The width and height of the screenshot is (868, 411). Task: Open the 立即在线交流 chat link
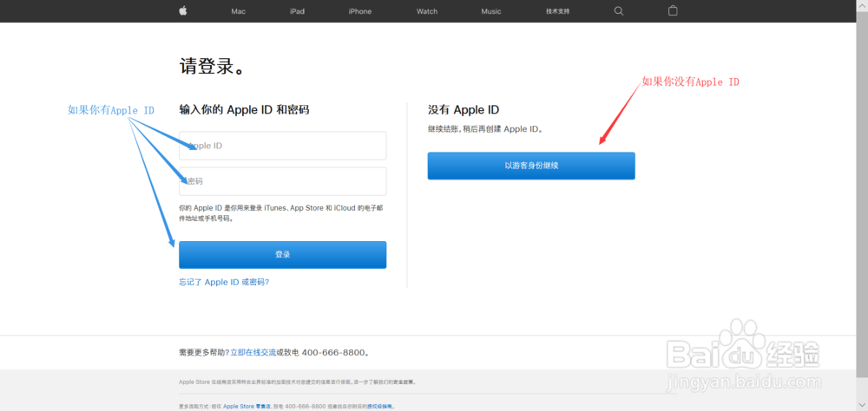[253, 352]
